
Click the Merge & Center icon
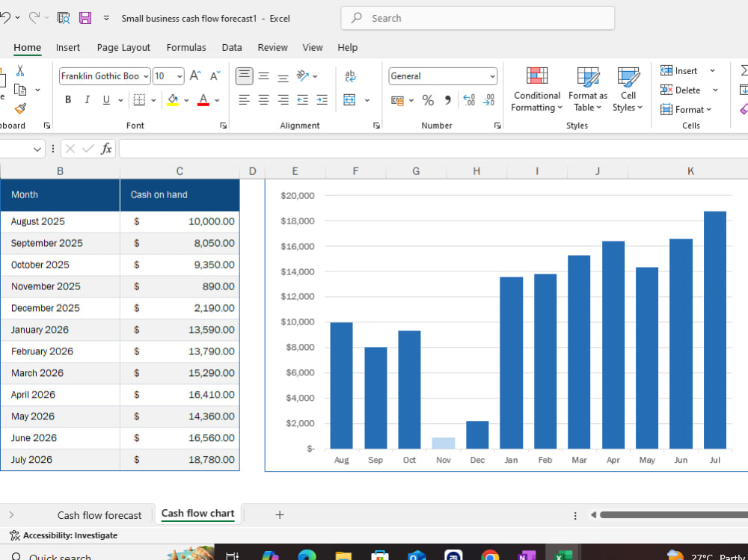[x=349, y=99]
